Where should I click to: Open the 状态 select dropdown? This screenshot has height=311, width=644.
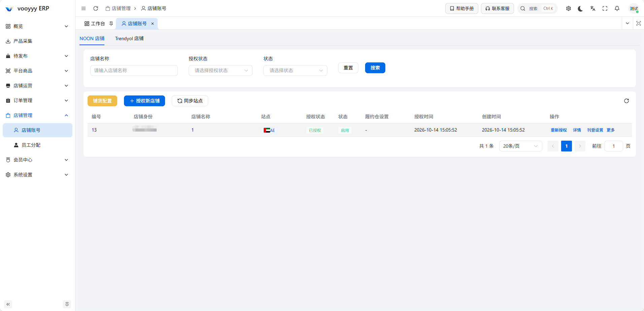295,70
